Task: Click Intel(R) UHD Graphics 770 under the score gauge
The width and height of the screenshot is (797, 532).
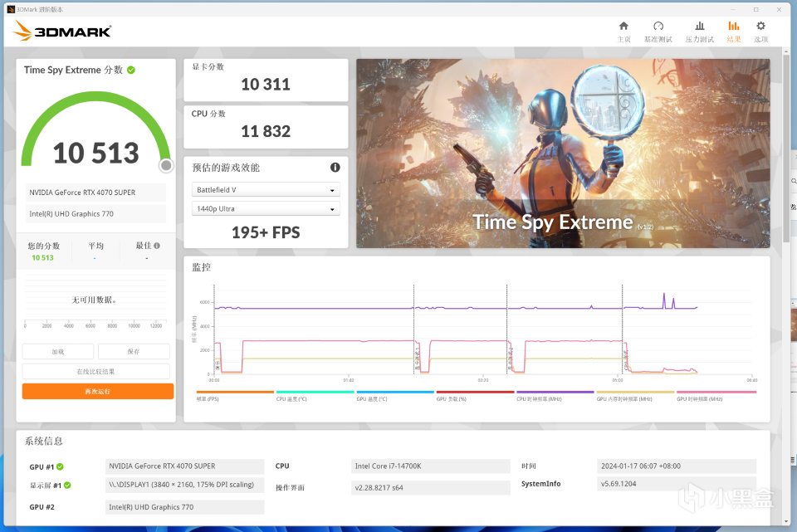Action: click(96, 214)
